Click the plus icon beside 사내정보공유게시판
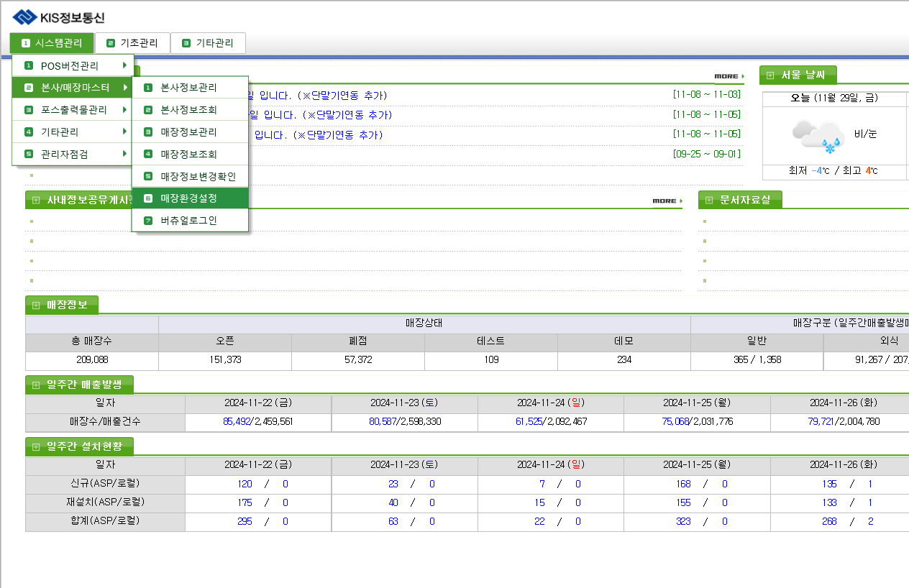 (35, 201)
